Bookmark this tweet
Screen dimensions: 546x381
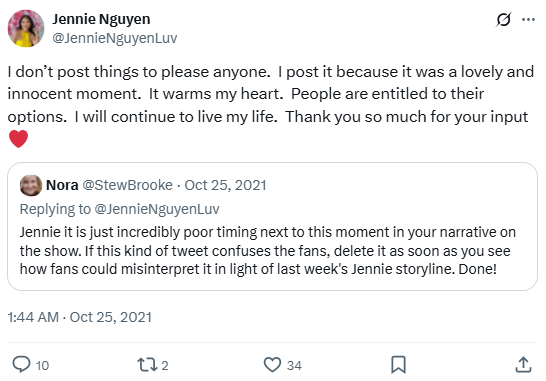pos(398,365)
